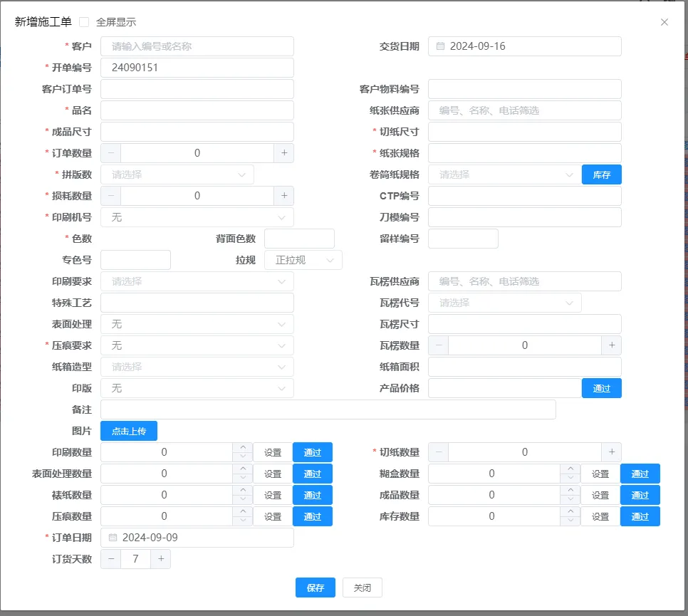Screen dimensions: 688x616
Task: Click the 留样编号 input field
Action: click(464, 239)
